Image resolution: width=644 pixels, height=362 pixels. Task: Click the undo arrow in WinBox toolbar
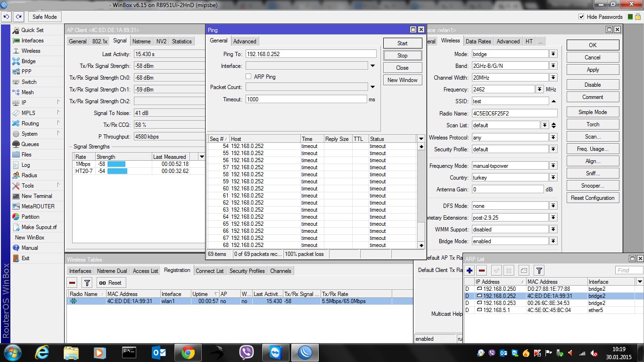click(x=6, y=16)
